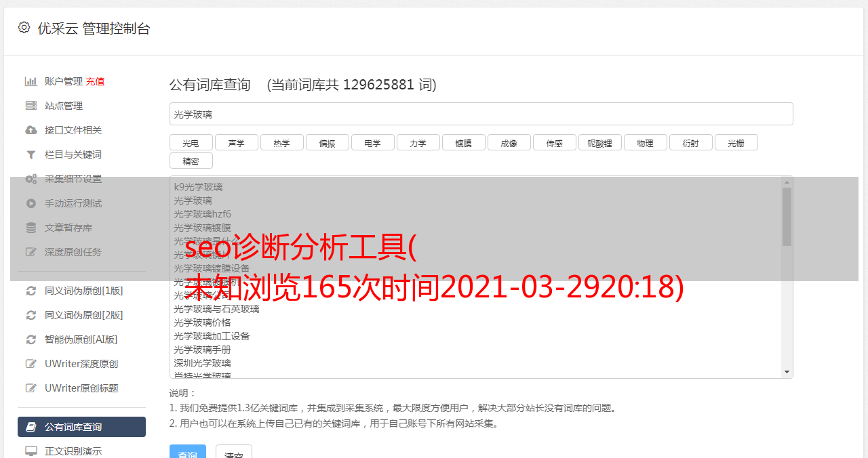
Task: Click the 智能伪原创[AI版] refresh icon
Action: (31, 339)
